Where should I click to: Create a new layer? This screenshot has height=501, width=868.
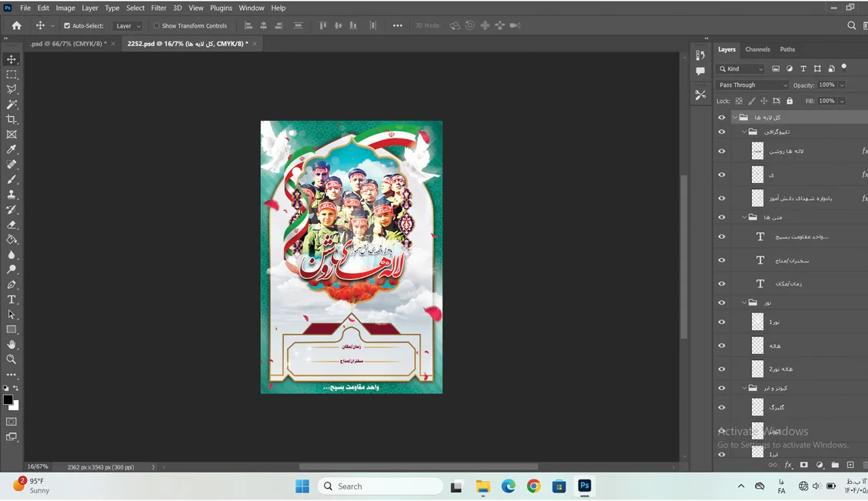point(850,465)
